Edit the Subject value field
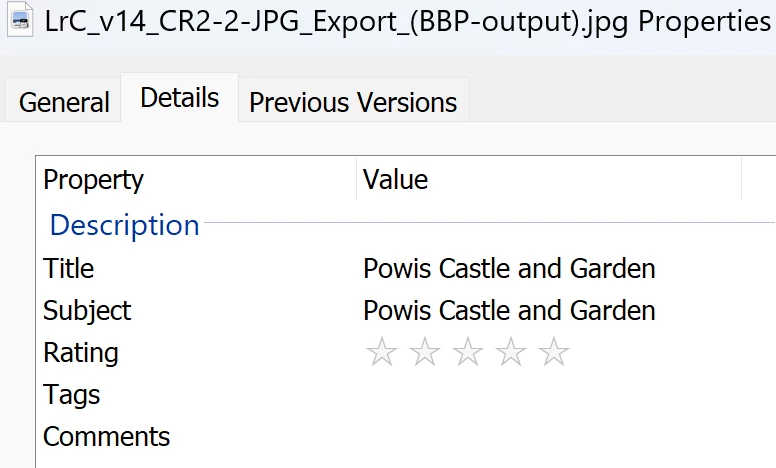The image size is (776, 468). [x=509, y=311]
